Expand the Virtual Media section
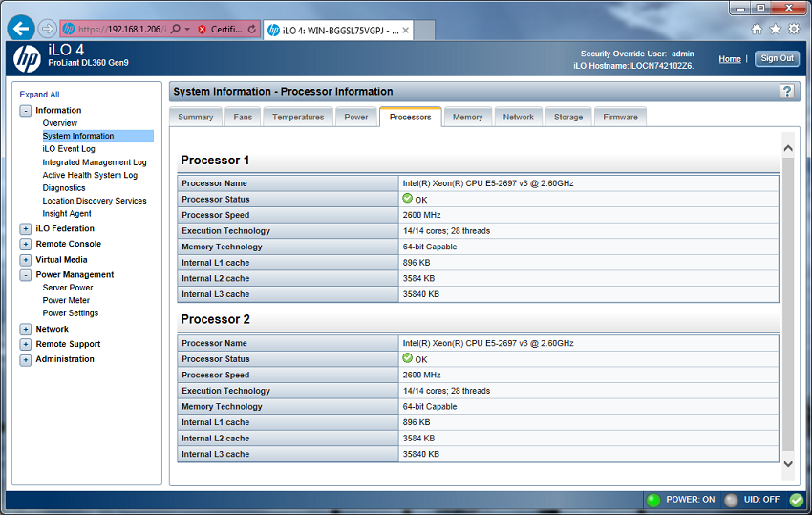Viewport: 812px width, 515px height. click(26, 260)
